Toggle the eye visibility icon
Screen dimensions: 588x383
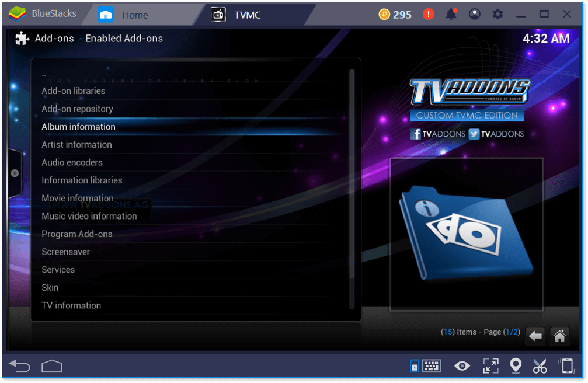(462, 365)
